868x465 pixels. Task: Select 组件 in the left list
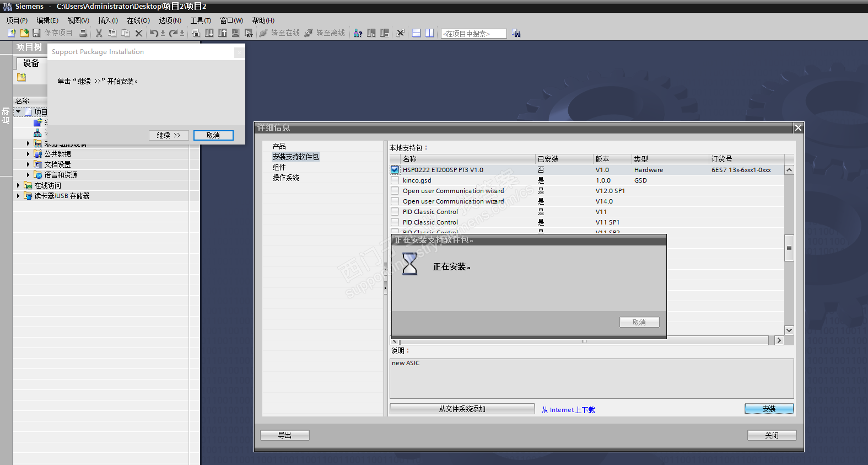[279, 167]
